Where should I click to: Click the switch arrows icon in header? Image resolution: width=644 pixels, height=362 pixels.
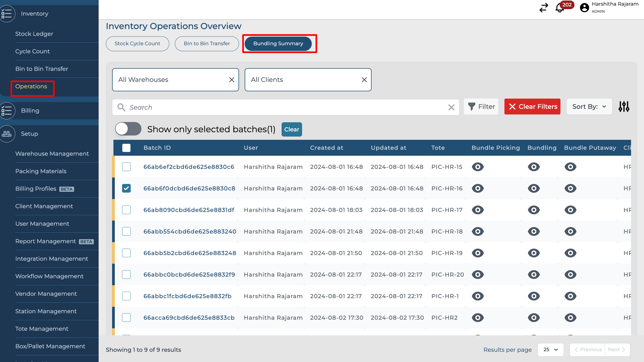pos(544,8)
